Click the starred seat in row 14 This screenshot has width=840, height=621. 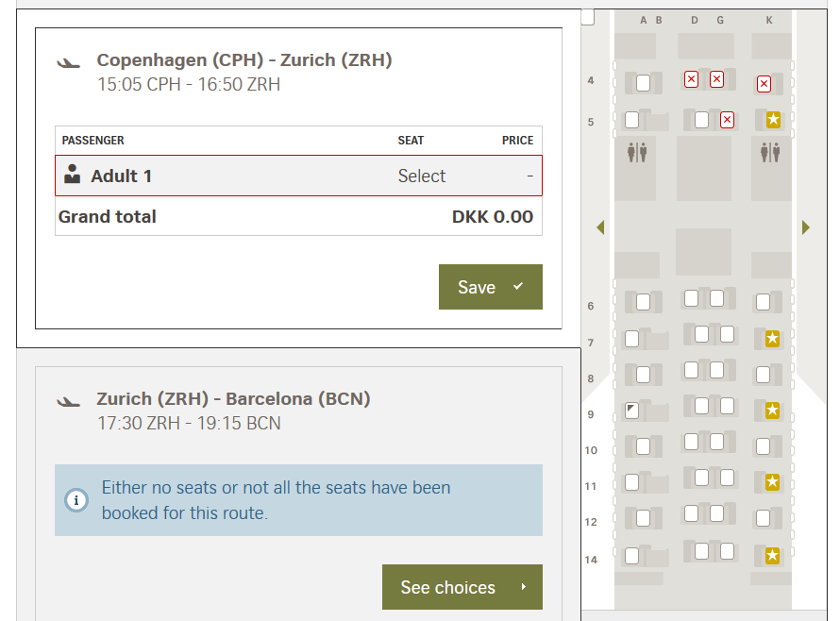click(x=772, y=556)
